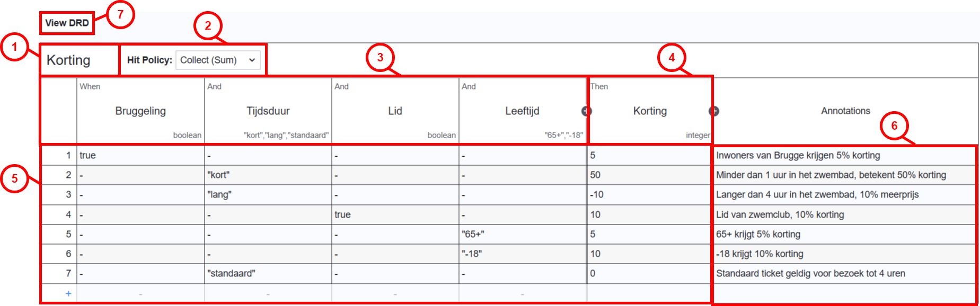Select the Leeftijd input column header
Viewport: 980px width, 306px height.
[522, 111]
